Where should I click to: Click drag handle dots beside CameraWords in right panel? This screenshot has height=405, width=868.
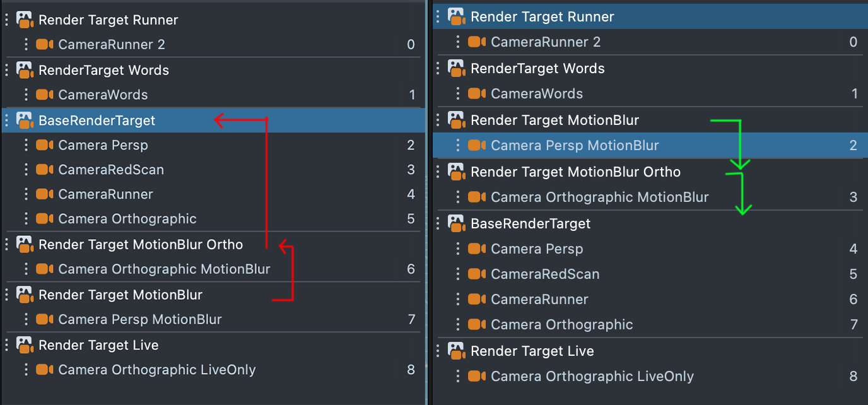tap(458, 94)
